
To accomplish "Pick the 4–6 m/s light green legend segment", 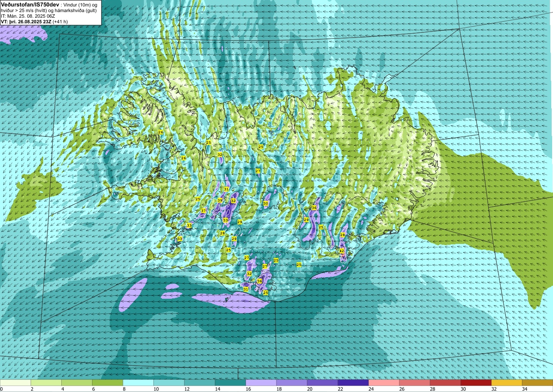I will (x=77, y=383).
